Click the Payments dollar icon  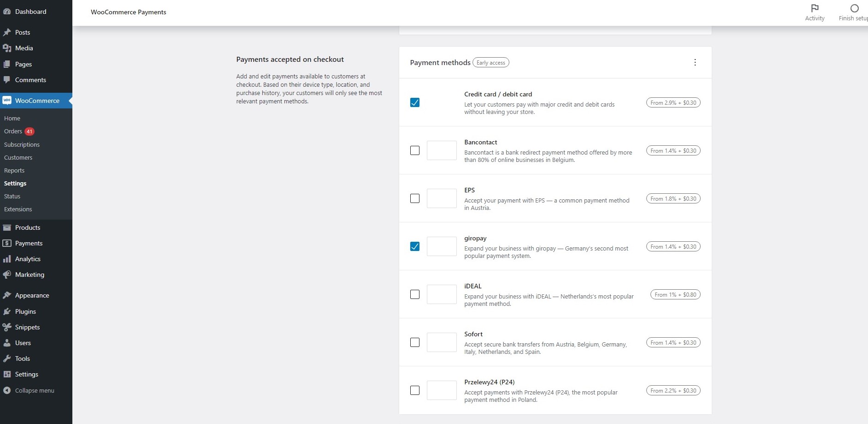pyautogui.click(x=7, y=243)
